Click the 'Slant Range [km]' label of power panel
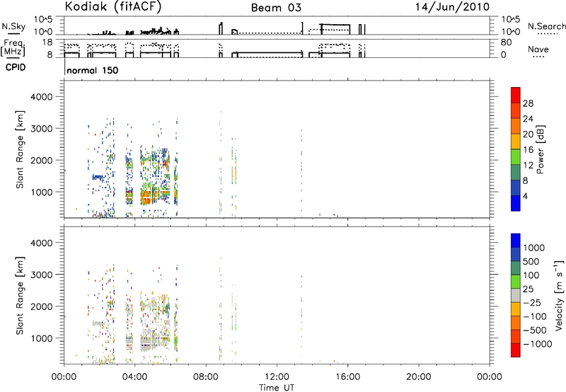 click(21, 149)
